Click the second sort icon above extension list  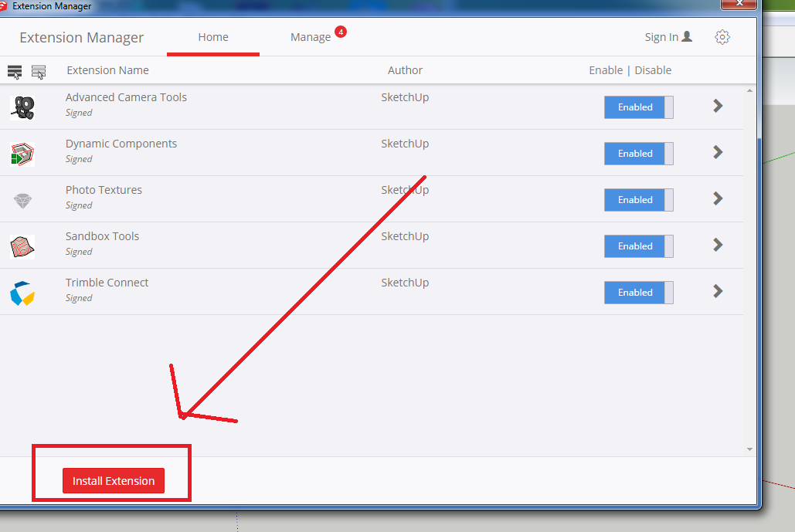38,70
